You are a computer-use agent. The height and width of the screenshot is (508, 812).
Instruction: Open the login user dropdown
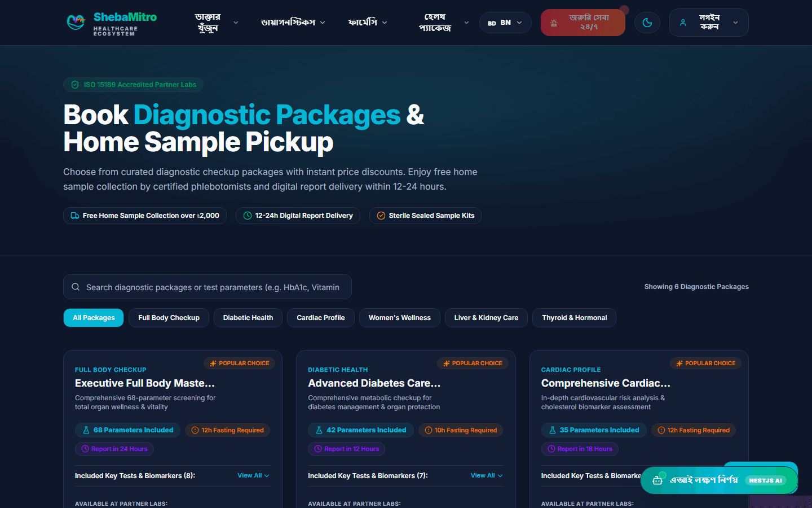[x=709, y=23]
